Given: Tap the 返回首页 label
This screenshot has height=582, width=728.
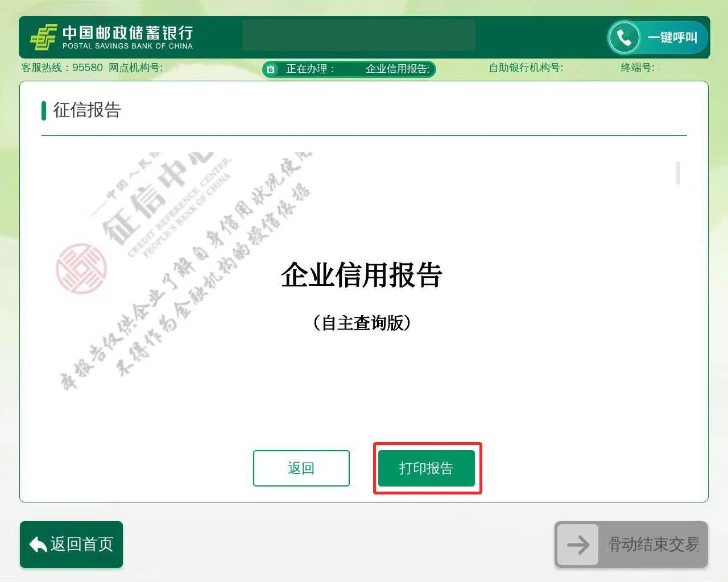Looking at the screenshot, I should (82, 544).
